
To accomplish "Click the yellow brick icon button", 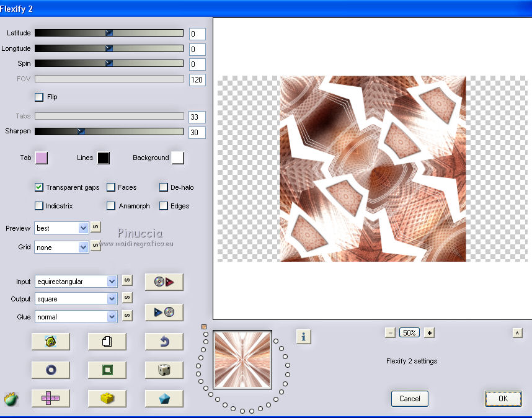I will click(x=107, y=398).
